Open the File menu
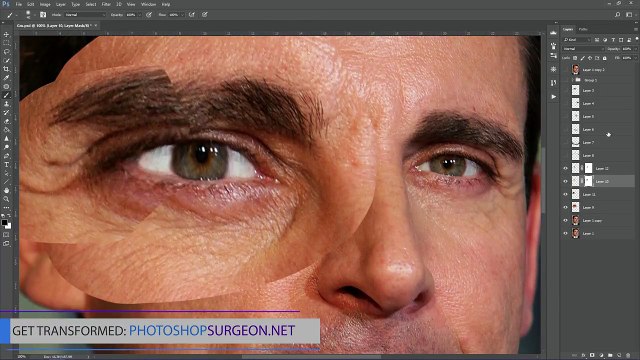The height and width of the screenshot is (360, 640). click(x=19, y=4)
